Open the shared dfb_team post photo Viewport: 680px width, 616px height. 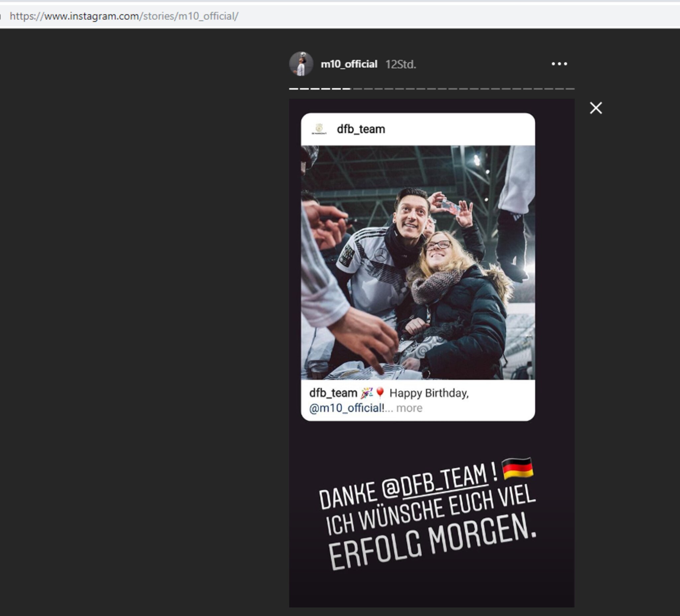(418, 262)
